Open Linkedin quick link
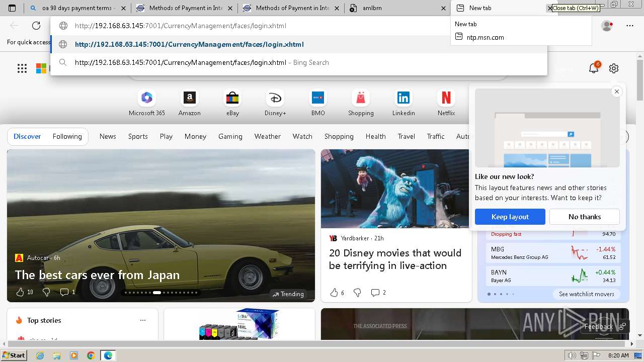Viewport: 644px width, 362px height. coord(404,103)
